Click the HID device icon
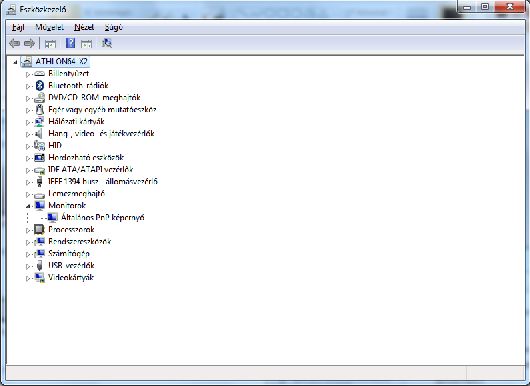Screen dimensions: 530x386 coord(40,146)
